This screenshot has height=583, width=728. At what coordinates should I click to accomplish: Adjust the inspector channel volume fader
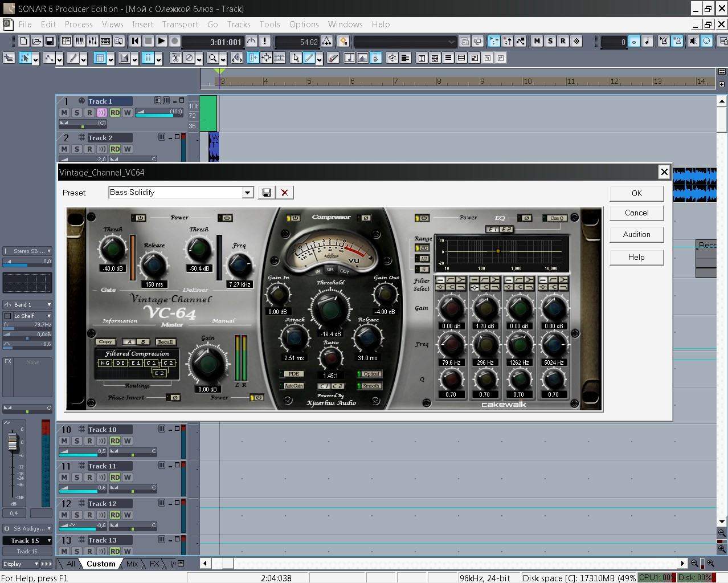pos(12,441)
